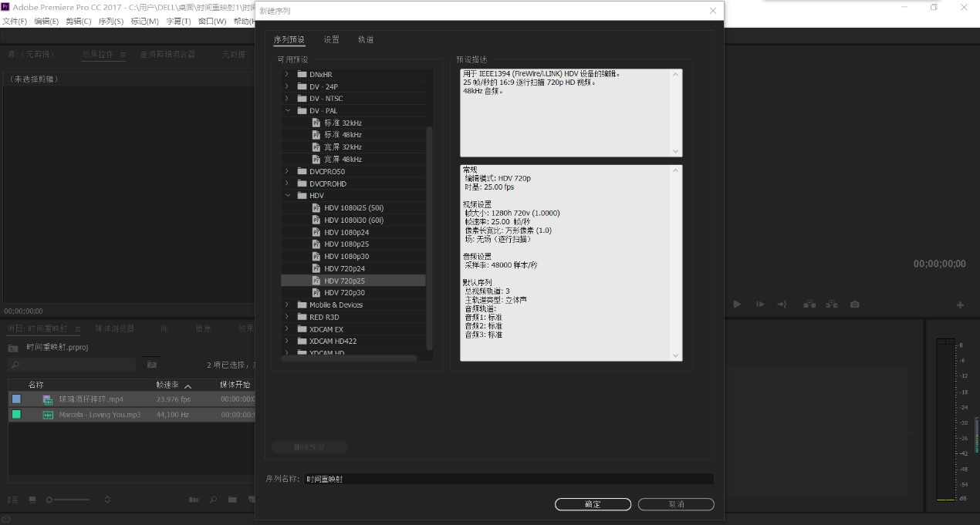
Task: Click blue label swatch of 玻璃酒杯摔碎.mp4
Action: pyautogui.click(x=16, y=399)
